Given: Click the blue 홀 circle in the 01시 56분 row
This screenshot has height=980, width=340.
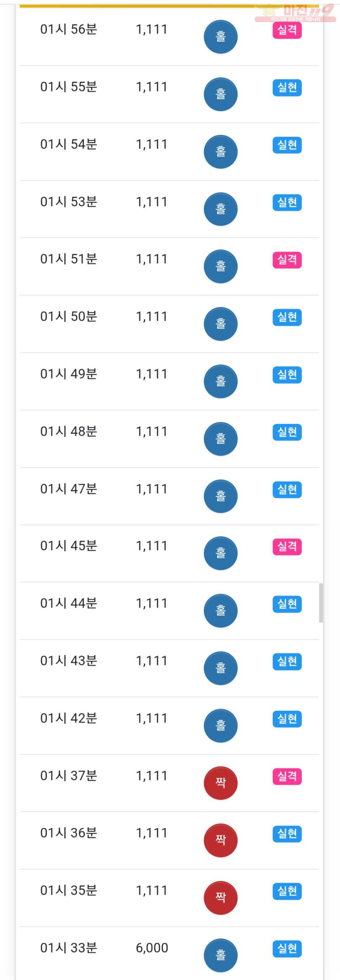Looking at the screenshot, I should [221, 37].
